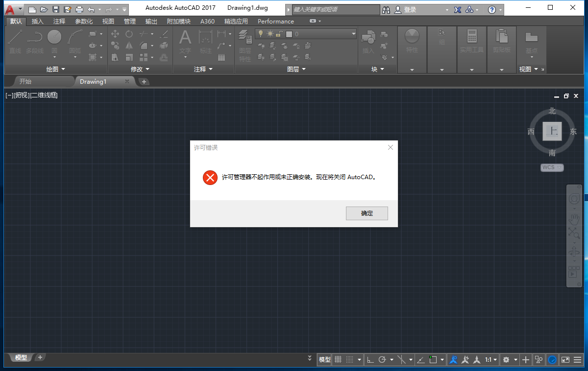Select the 圆弧 arc tool
This screenshot has height=371, width=588.
tap(75, 42)
